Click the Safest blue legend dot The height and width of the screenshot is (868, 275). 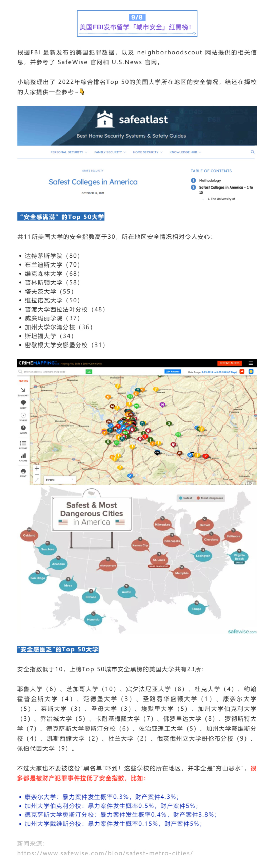181,498
